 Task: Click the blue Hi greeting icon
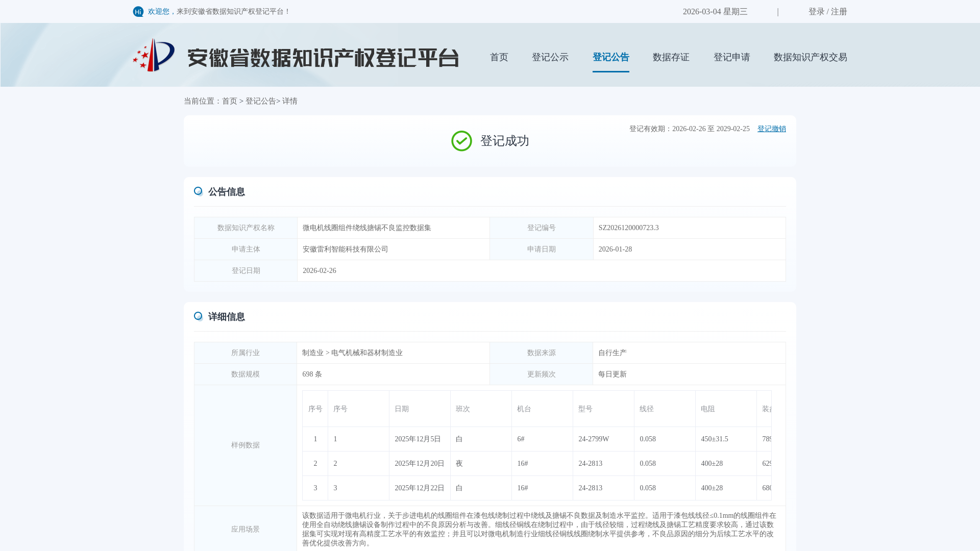tap(138, 12)
